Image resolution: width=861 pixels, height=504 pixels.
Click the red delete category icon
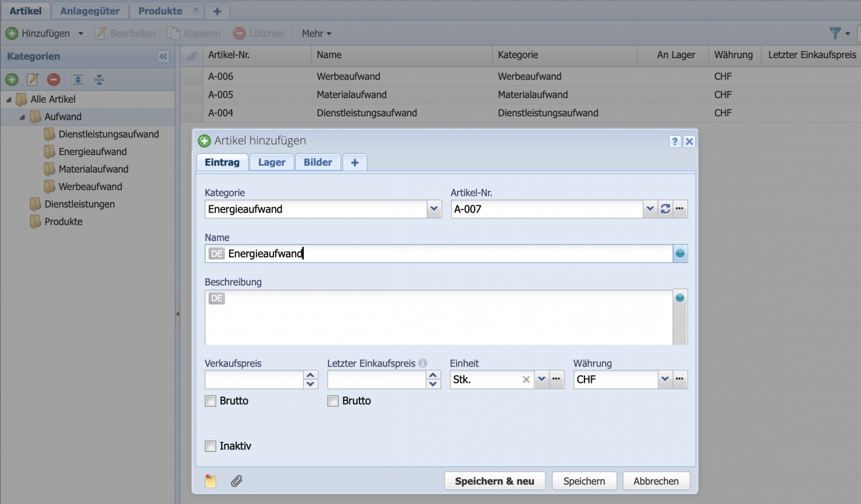(53, 79)
